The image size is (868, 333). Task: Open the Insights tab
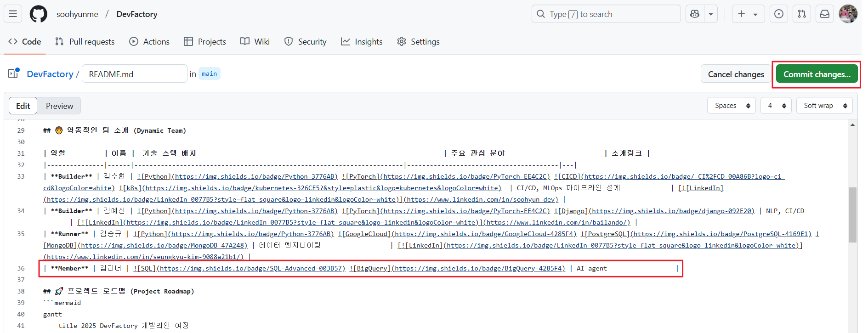click(362, 41)
